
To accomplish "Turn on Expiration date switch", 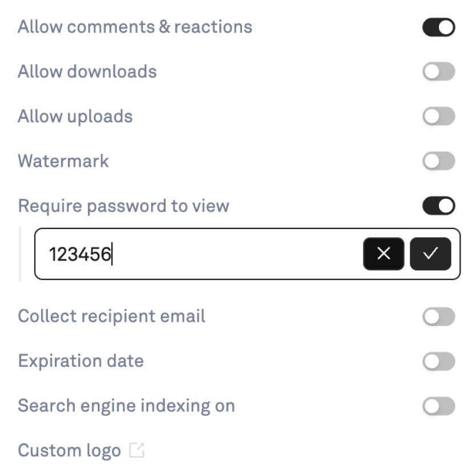I will [438, 361].
